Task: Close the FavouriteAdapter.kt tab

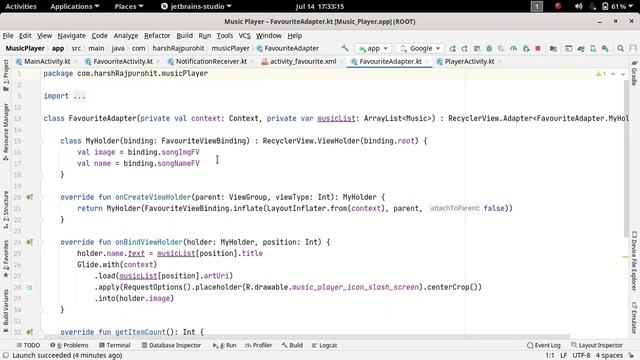Action: pos(427,62)
